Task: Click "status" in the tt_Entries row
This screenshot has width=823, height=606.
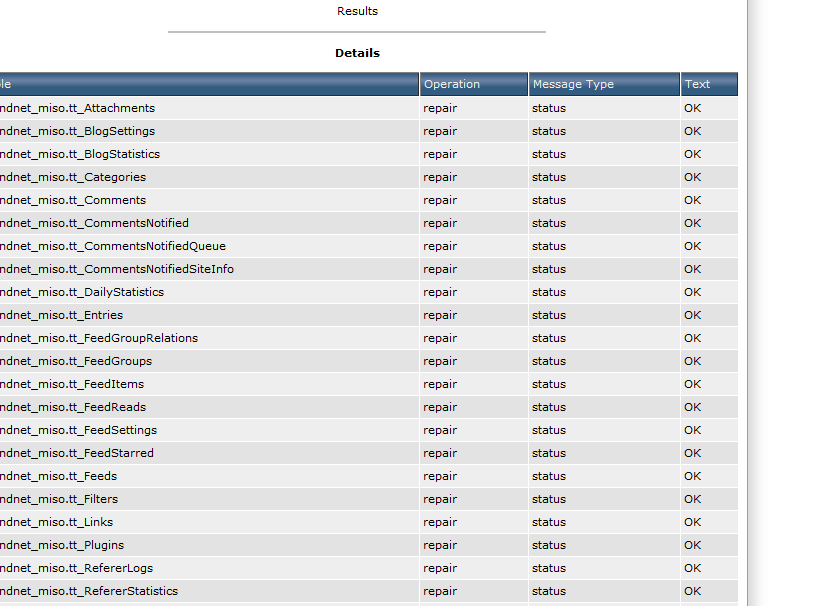Action: tap(549, 315)
